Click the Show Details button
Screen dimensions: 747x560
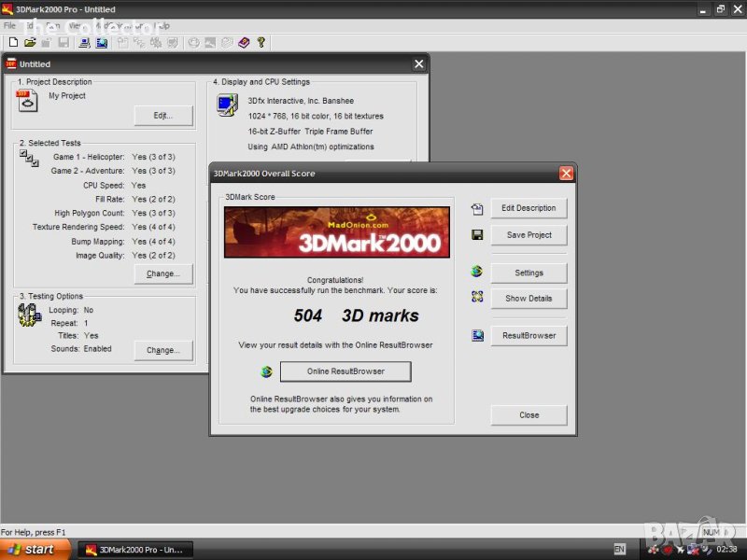click(x=529, y=299)
